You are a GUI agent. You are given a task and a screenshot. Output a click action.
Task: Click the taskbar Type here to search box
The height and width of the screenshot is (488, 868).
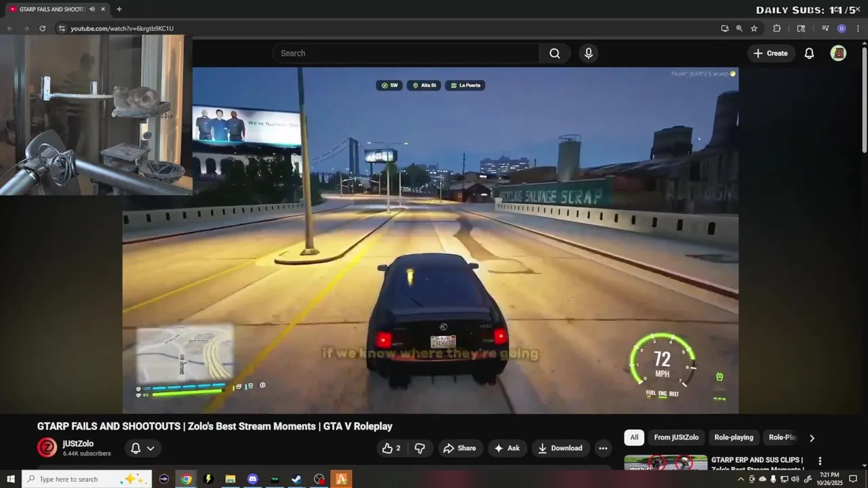click(x=87, y=479)
